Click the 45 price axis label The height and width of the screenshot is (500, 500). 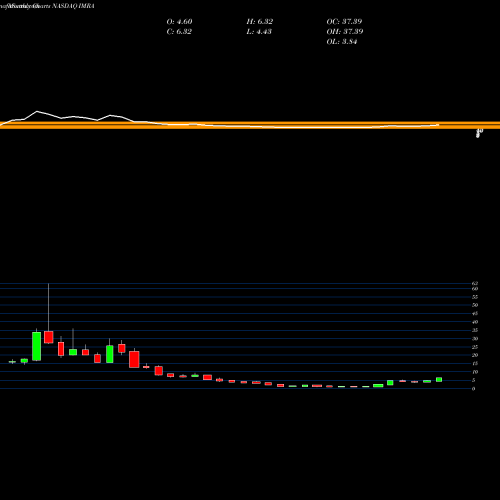point(475,313)
